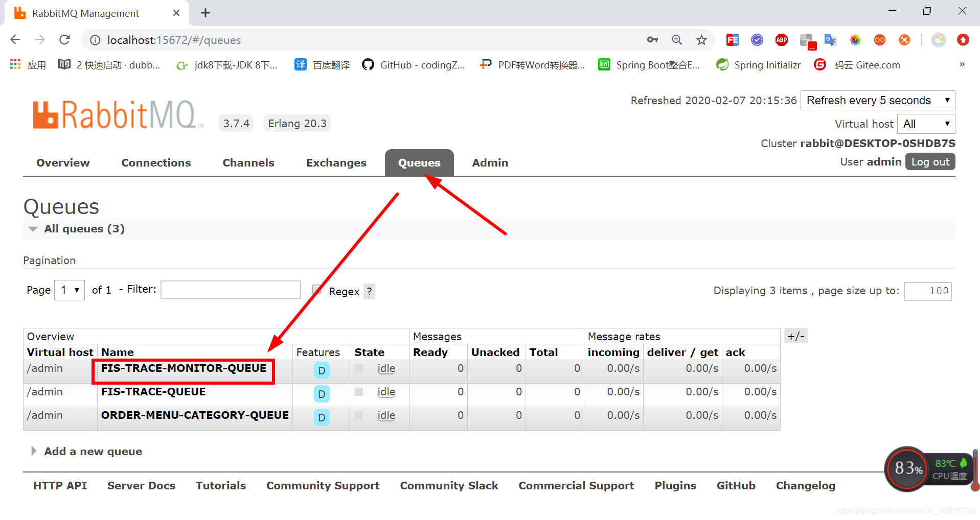Open the saved password key icon

[652, 40]
